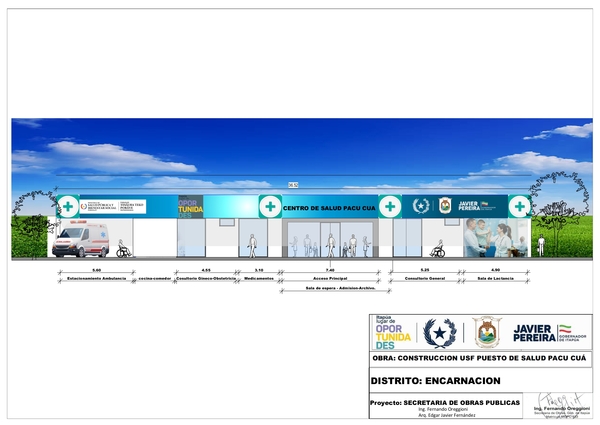Click the OPORTUNIDADES logo in the title block
The image size is (600, 425).
click(393, 333)
